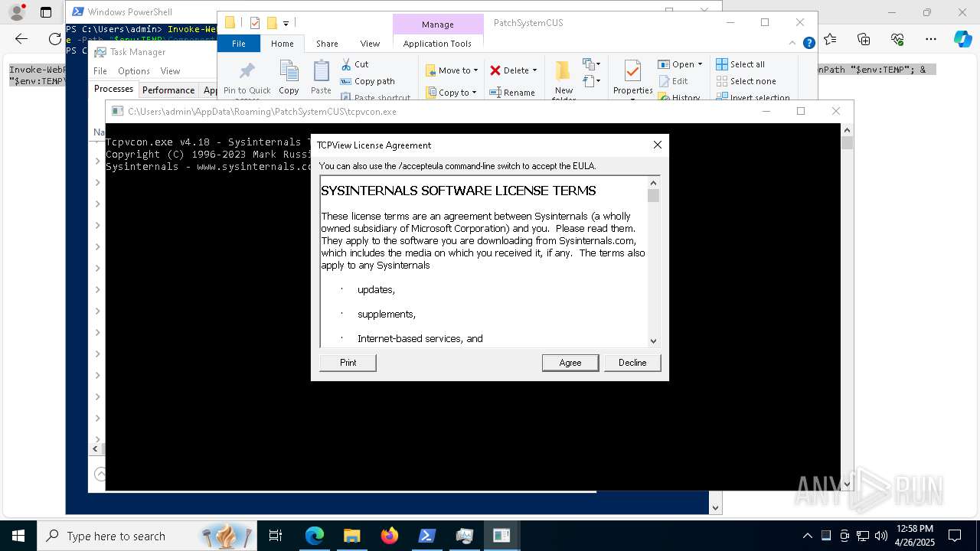Click the browser back arrow

point(21,39)
